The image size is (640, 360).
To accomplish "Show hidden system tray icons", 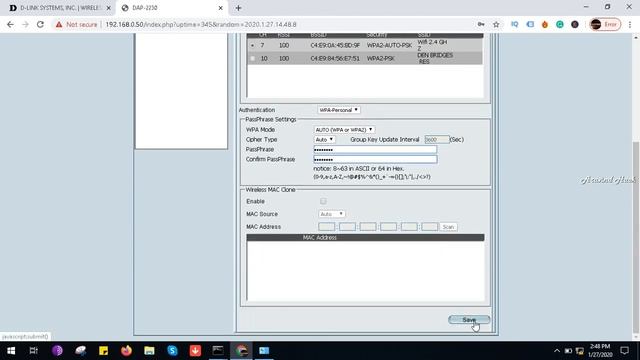I will pos(557,351).
